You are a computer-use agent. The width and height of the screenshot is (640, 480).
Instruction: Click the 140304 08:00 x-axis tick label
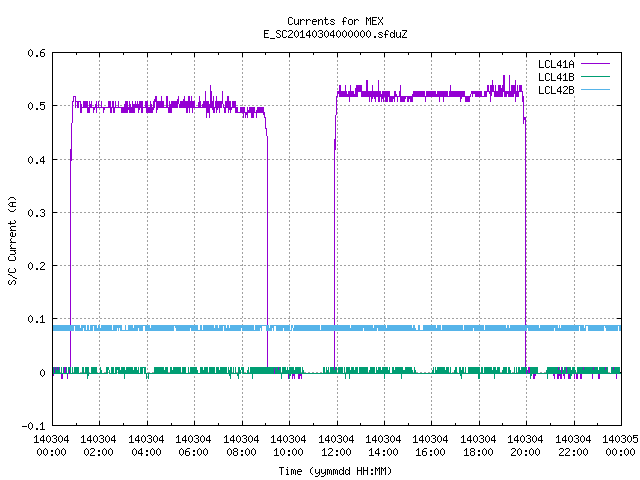pos(241,446)
